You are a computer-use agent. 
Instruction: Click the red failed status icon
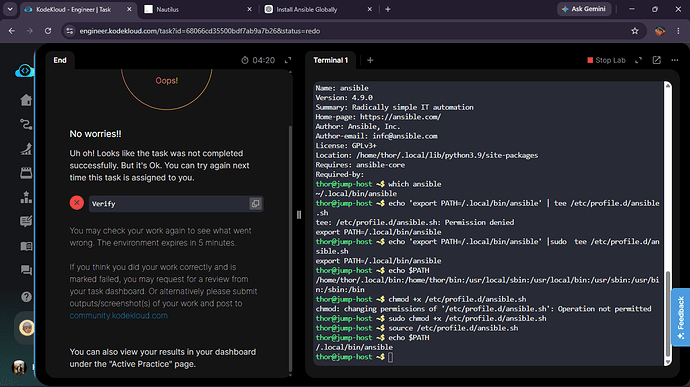click(77, 203)
